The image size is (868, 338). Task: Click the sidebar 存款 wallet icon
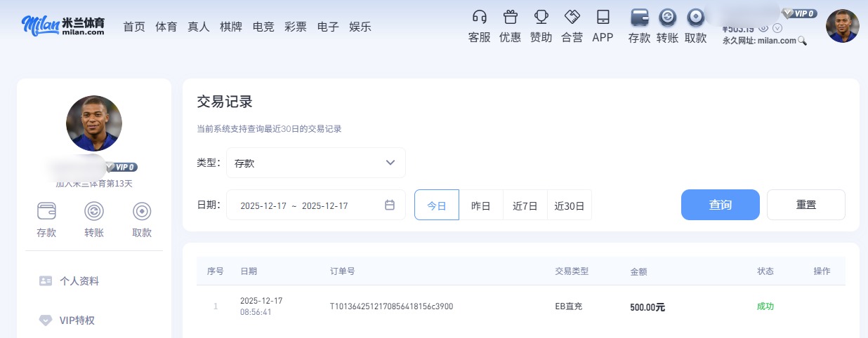tap(46, 211)
